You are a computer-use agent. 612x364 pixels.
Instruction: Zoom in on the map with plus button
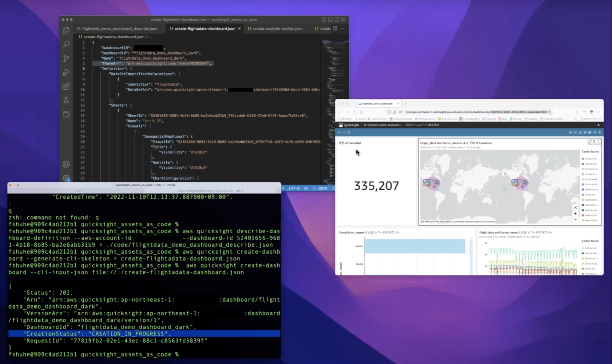575,214
